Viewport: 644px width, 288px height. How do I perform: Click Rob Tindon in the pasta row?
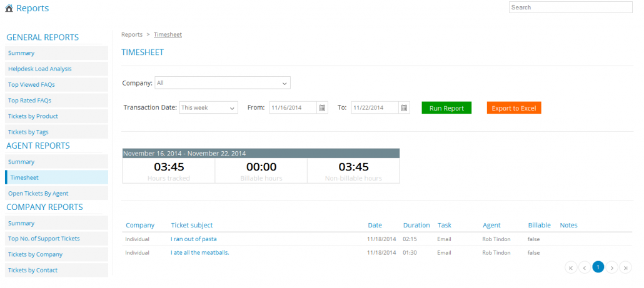tap(496, 239)
